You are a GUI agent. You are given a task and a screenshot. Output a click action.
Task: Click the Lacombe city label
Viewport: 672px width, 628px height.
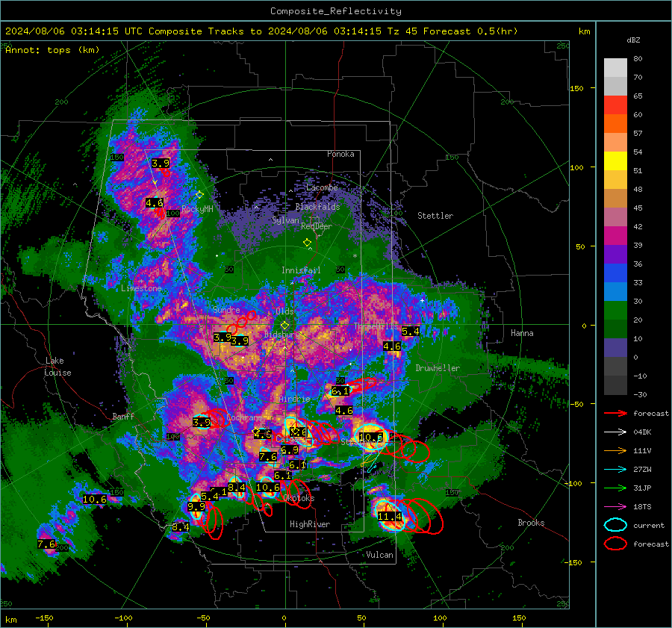tap(322, 187)
